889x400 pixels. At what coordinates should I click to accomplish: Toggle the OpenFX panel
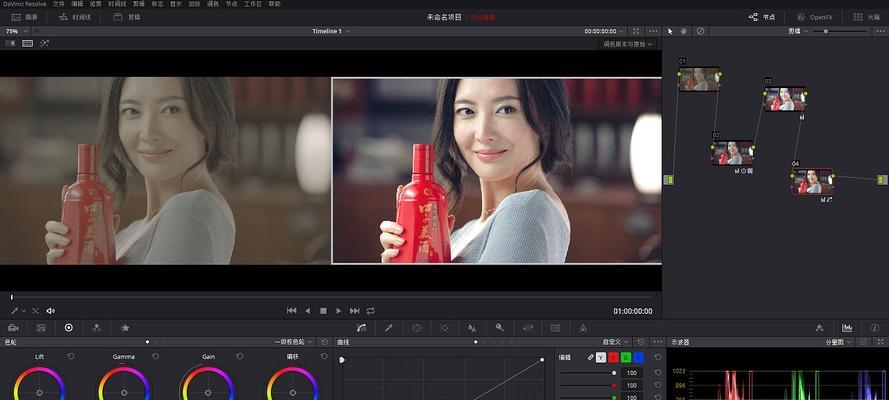click(814, 17)
